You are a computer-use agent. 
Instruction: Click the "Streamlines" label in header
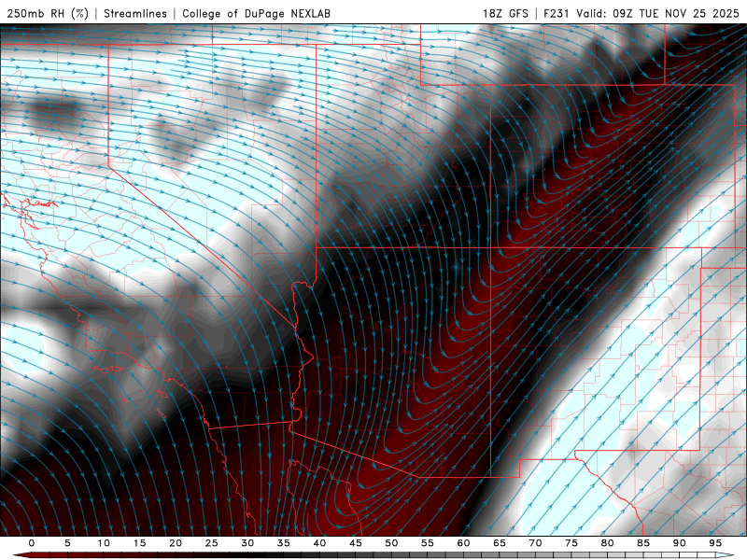pos(135,13)
